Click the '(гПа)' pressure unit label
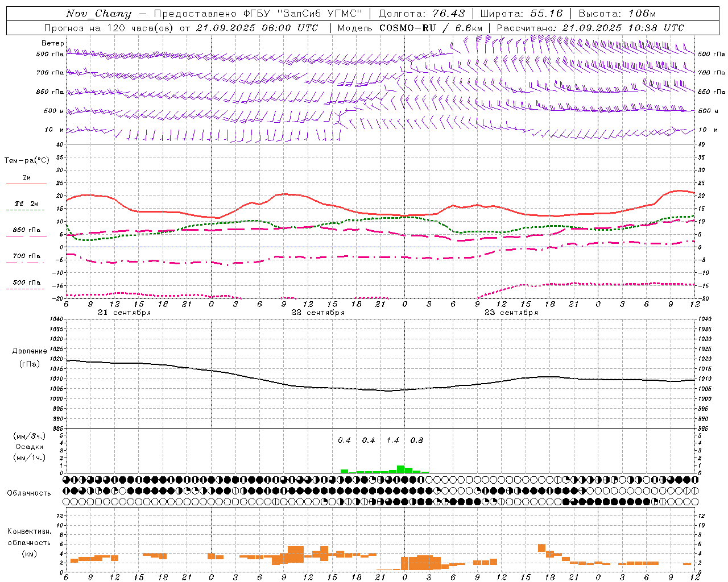Screen dimensions: 728x582 (30, 364)
